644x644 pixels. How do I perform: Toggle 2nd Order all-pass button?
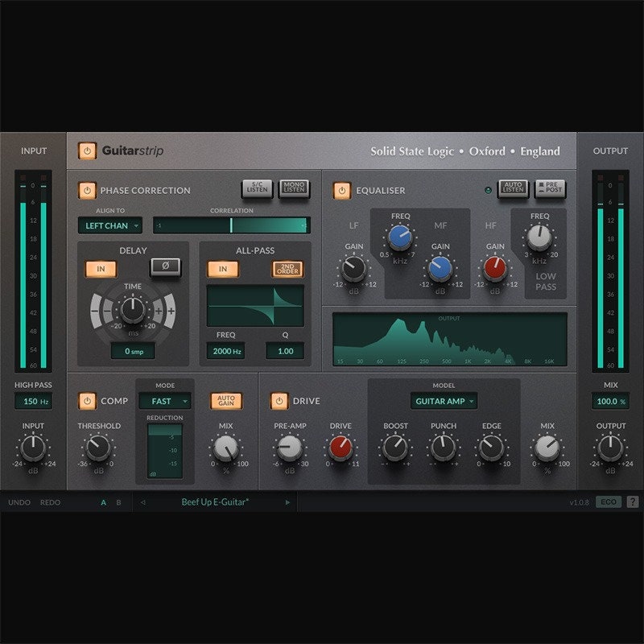[287, 269]
